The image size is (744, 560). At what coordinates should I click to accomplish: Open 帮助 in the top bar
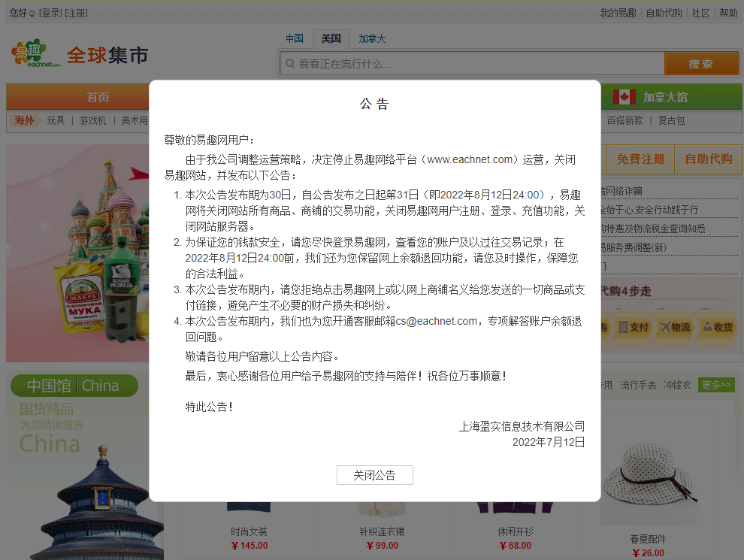coord(728,13)
